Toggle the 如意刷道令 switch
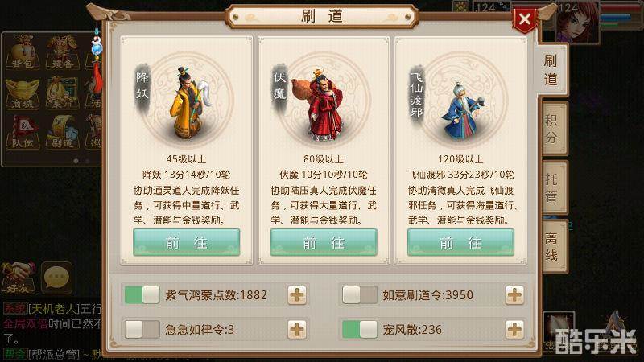The height and width of the screenshot is (362, 644). pos(360,295)
